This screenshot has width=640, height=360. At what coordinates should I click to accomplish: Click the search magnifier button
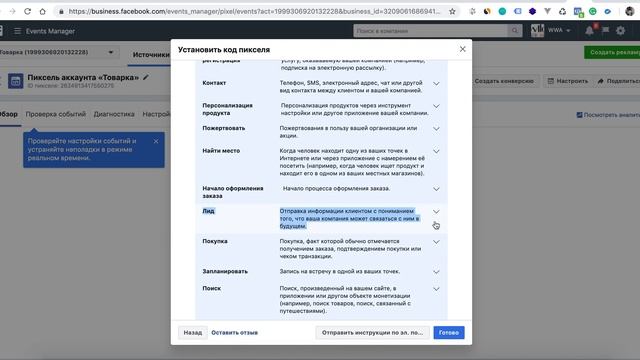(515, 31)
